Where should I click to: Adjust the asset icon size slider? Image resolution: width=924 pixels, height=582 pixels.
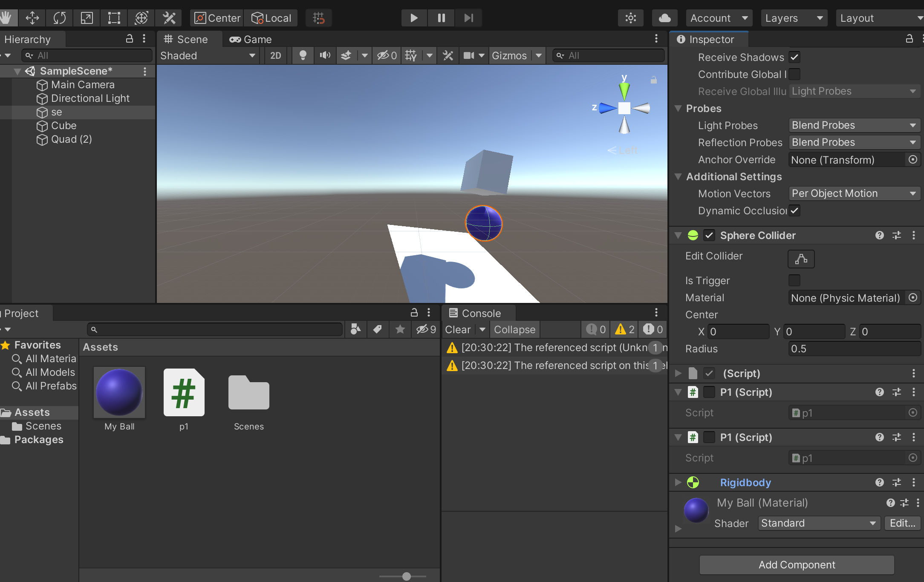coord(406,576)
